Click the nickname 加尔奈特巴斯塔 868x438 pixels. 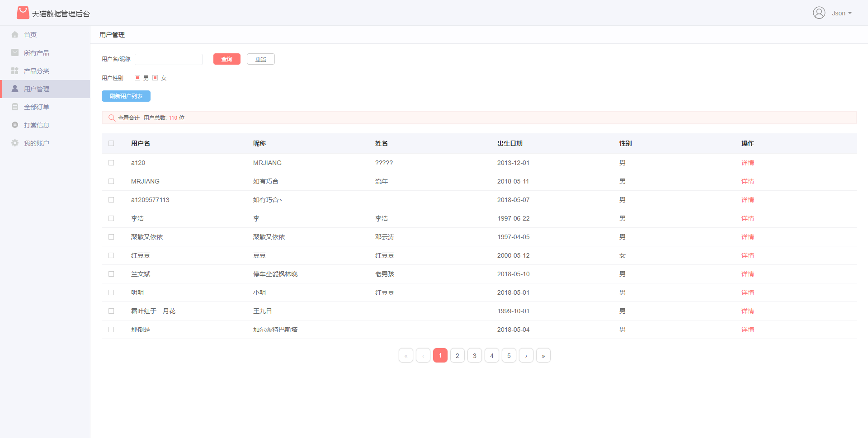pyautogui.click(x=275, y=330)
